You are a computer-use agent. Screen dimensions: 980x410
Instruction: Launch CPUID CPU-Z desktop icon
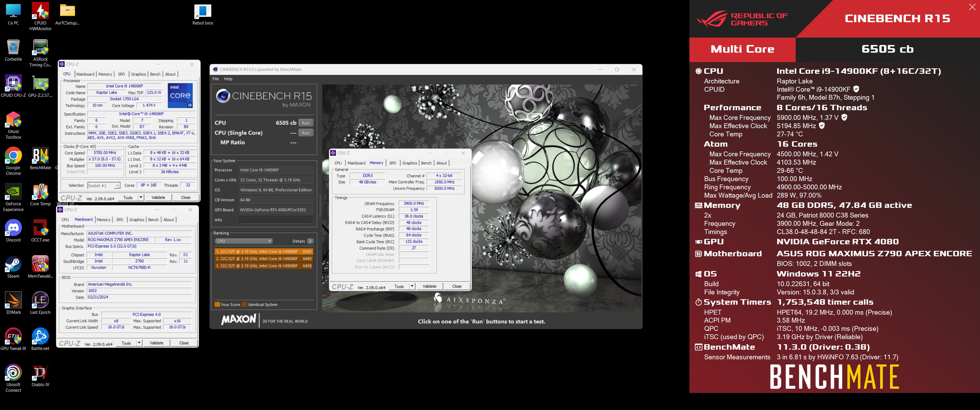point(13,86)
